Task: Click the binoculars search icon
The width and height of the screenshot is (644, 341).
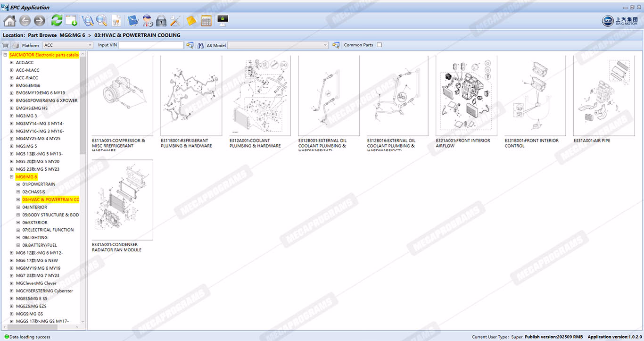Action: point(200,45)
